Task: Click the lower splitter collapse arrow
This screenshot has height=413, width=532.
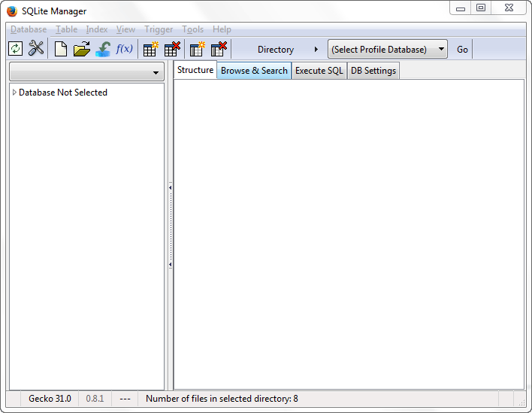Action: click(x=171, y=264)
